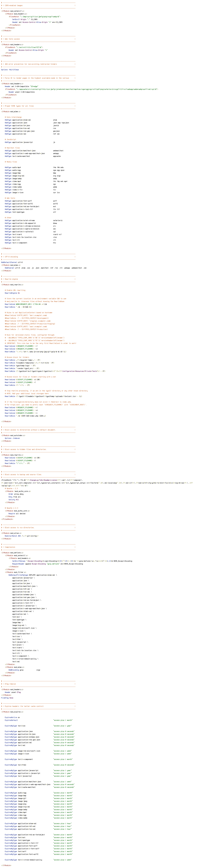Click the 'ExpiresDefault' line
The image size is (205, 868).
39,720
